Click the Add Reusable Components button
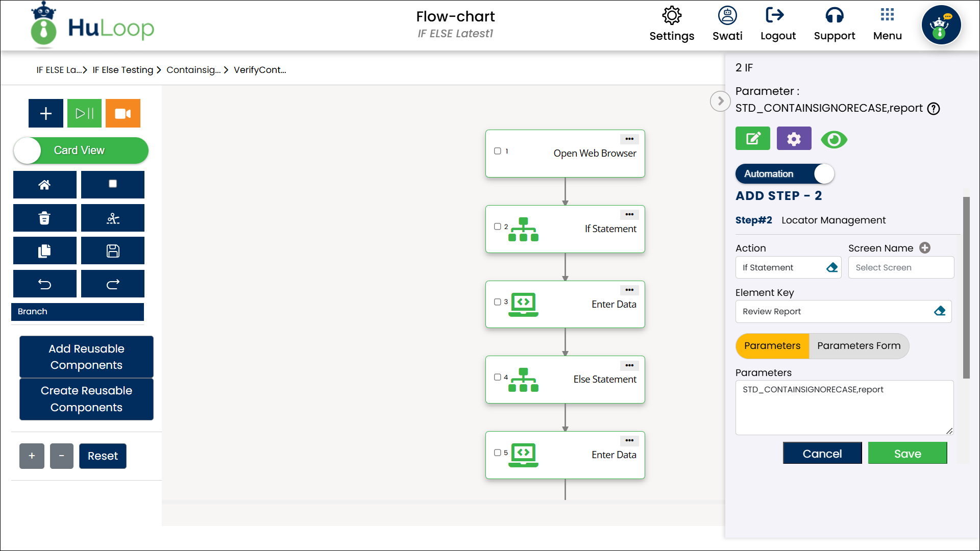This screenshot has width=980, height=551. click(x=86, y=357)
